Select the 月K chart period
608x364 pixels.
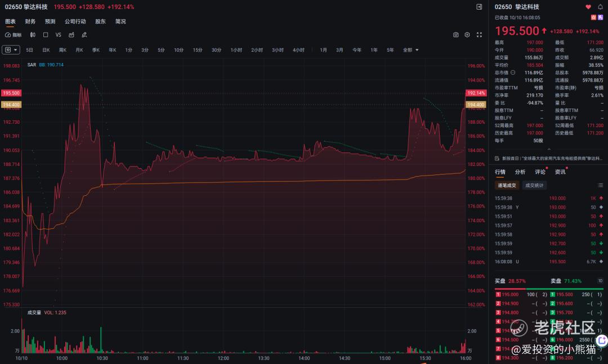(x=79, y=50)
